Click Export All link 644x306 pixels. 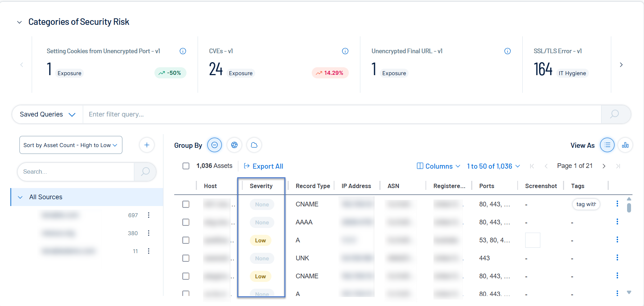click(x=264, y=166)
